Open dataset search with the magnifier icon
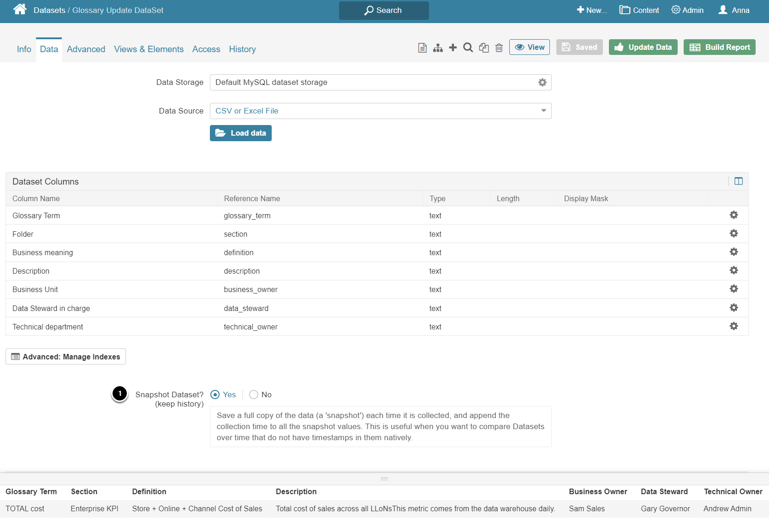This screenshot has width=769, height=532. pyautogui.click(x=468, y=47)
